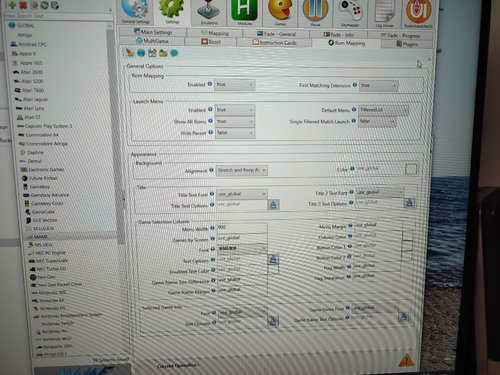Open the RocketLauncherUI section

point(419,14)
